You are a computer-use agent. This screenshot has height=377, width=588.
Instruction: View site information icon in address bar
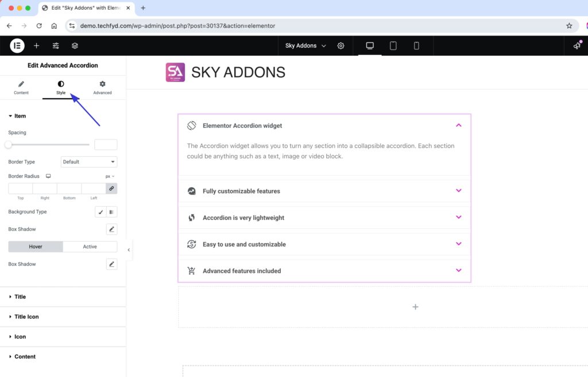[x=72, y=26]
